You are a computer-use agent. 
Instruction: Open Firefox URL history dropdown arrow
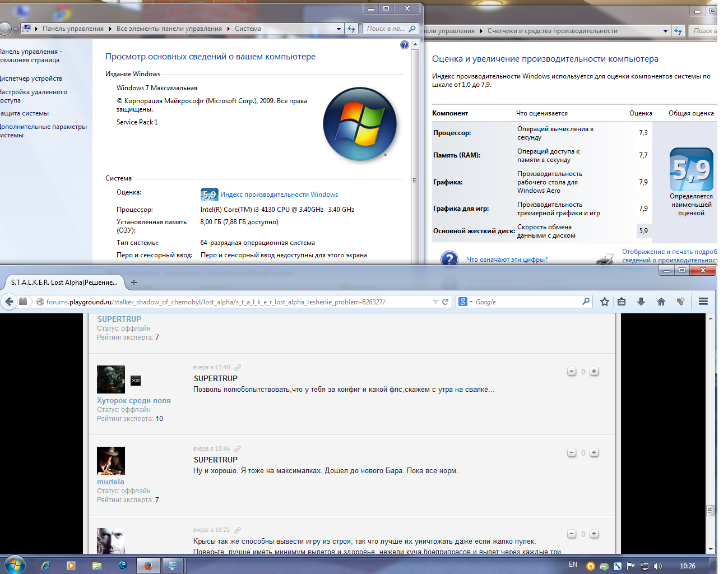point(435,302)
